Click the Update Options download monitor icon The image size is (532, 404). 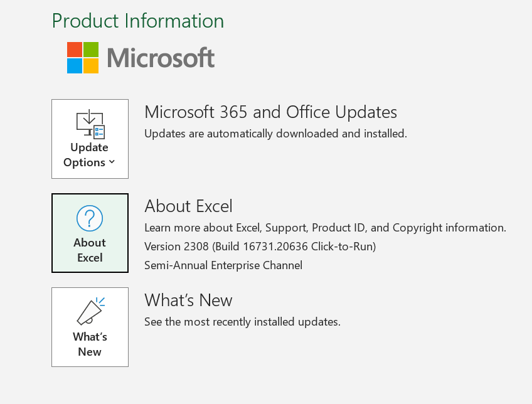(90, 124)
